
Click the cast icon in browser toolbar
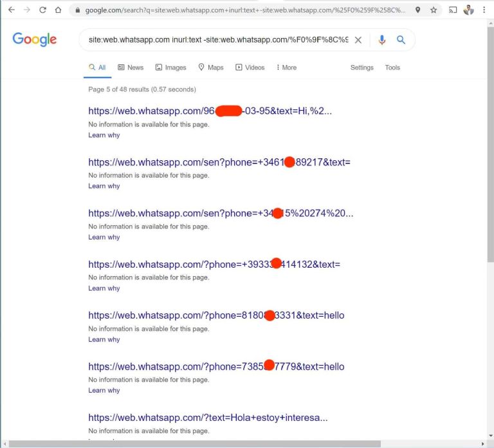pos(453,10)
